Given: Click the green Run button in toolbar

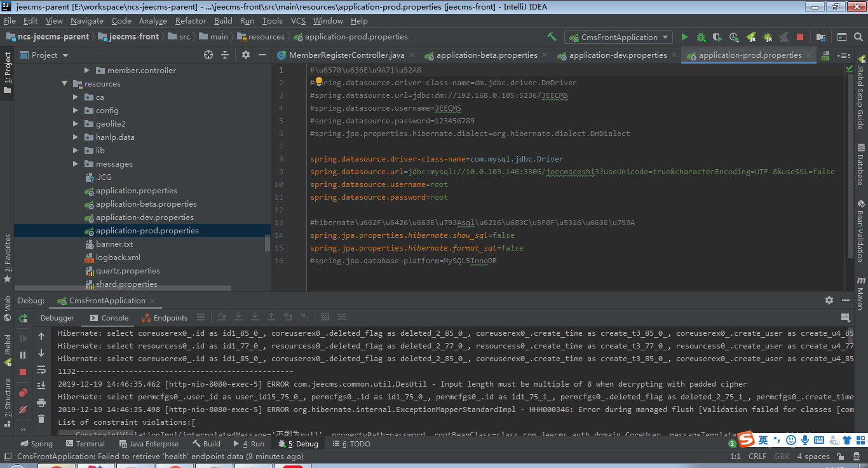Looking at the screenshot, I should click(684, 38).
